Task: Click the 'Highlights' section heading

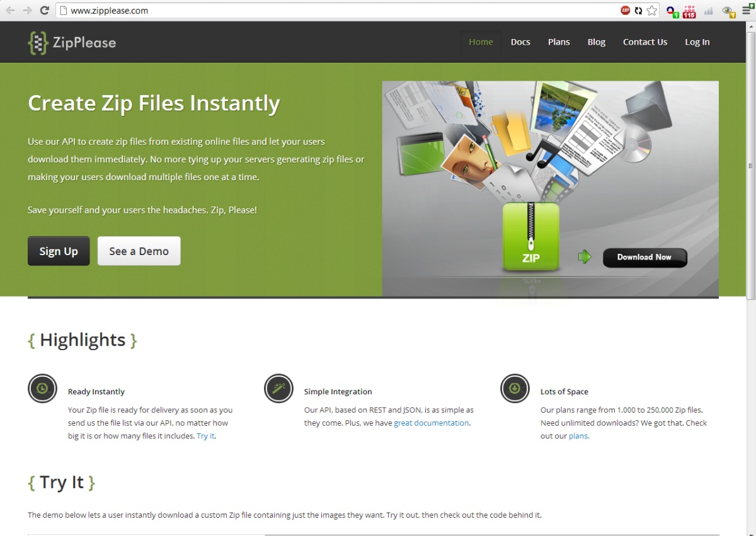Action: pyautogui.click(x=83, y=340)
